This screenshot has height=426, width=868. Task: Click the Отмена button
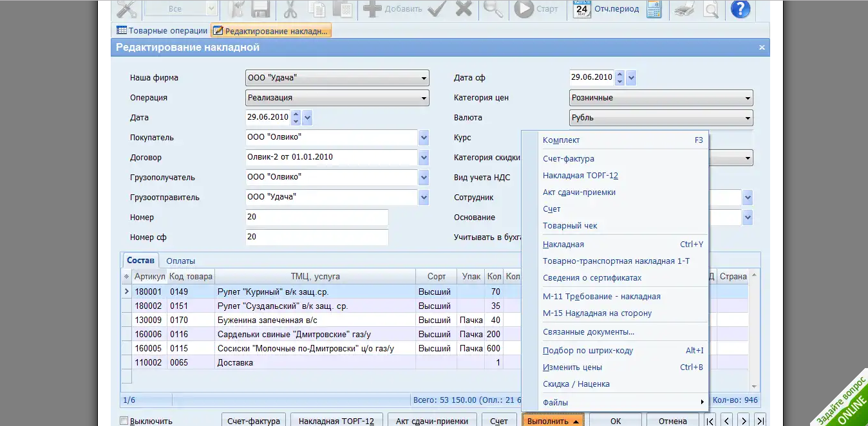(x=672, y=421)
